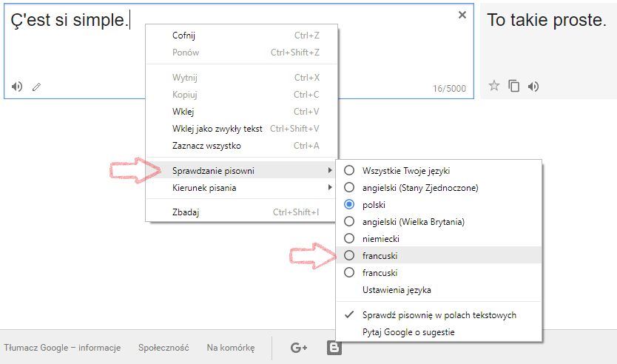This screenshot has width=617, height=364.
Task: Click the Blogger icon in footer
Action: (334, 347)
